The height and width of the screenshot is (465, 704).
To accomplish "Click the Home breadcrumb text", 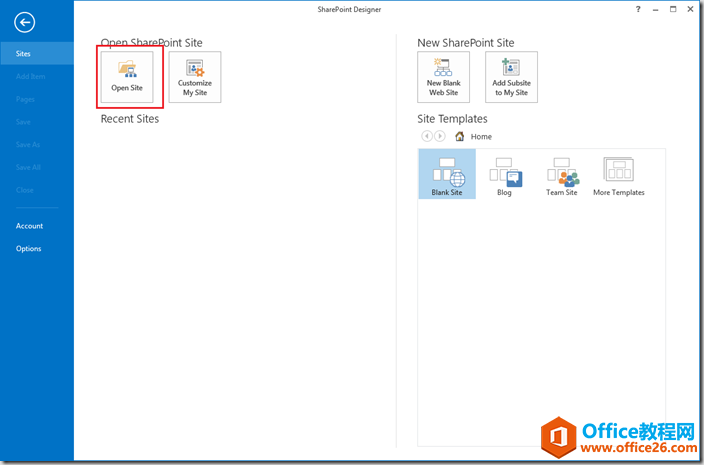I will pyautogui.click(x=481, y=136).
